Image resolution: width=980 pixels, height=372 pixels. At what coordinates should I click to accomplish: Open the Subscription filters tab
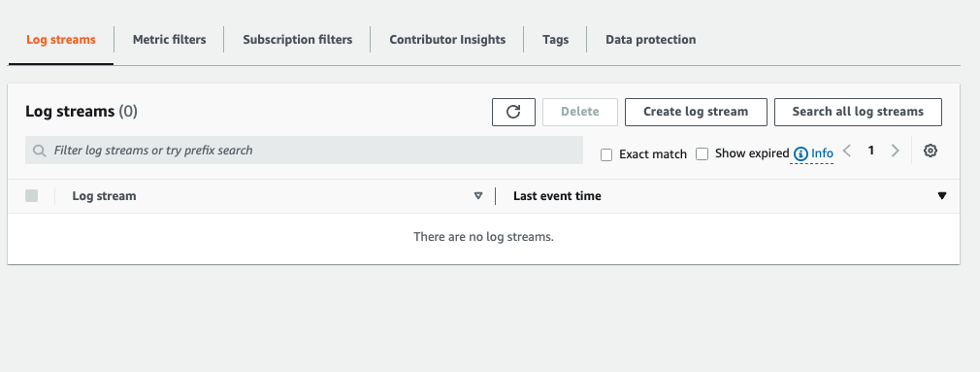[x=298, y=40]
